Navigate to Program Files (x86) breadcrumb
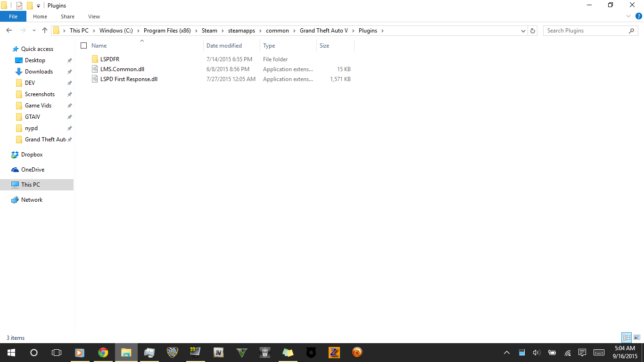The height and width of the screenshot is (362, 644). (167, 31)
